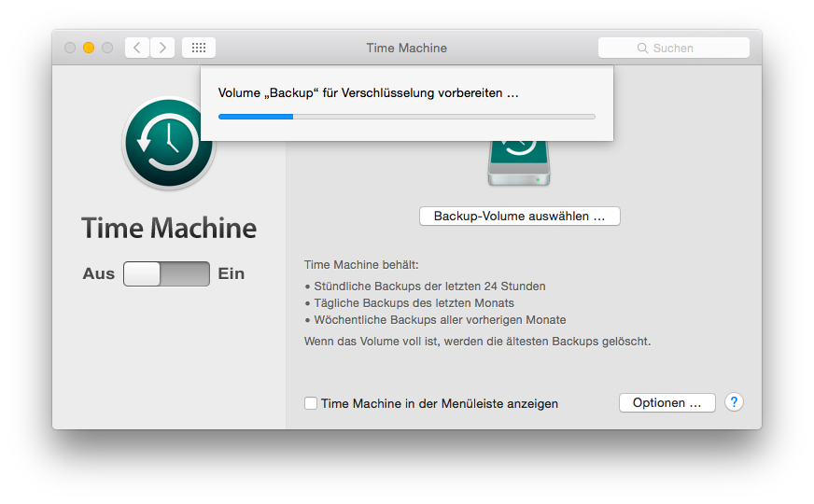Click the 'Wenn das Volume voll ist' sentence

click(477, 342)
